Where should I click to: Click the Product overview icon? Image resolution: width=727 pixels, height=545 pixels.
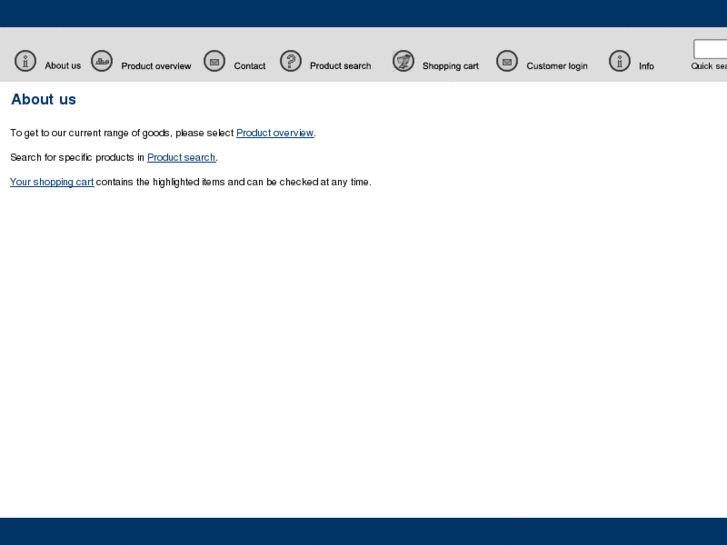102,61
